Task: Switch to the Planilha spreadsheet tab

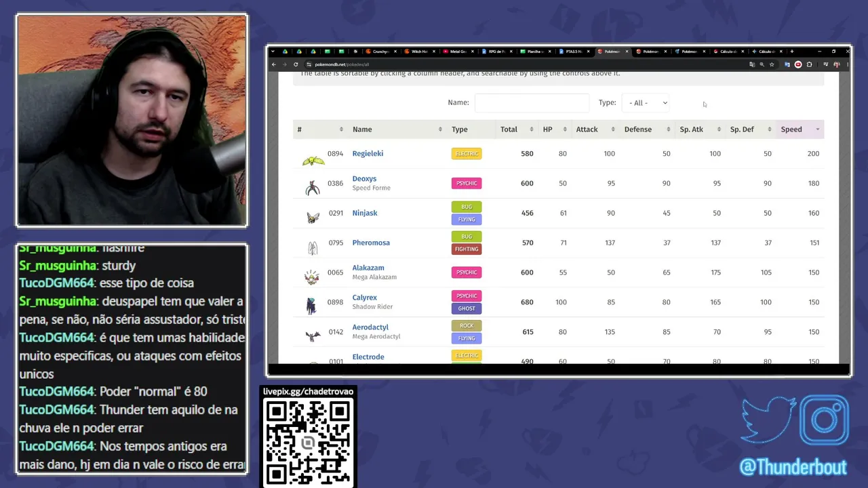Action: [535, 52]
